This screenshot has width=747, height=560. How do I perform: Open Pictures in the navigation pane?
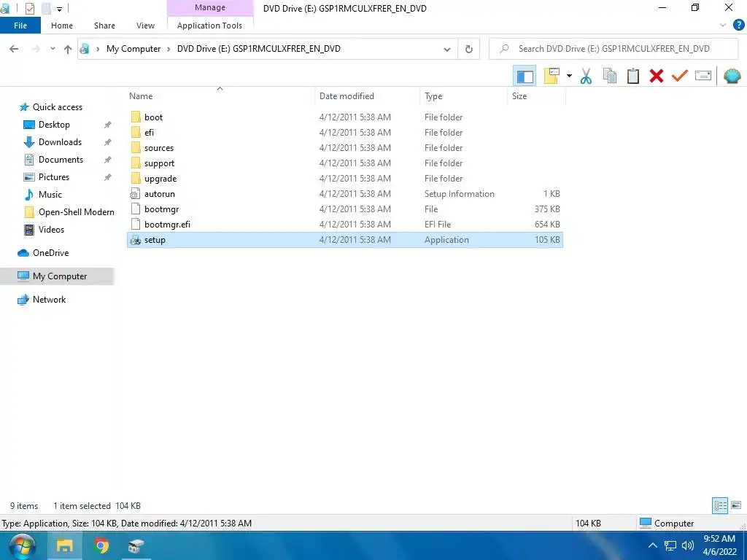point(54,177)
